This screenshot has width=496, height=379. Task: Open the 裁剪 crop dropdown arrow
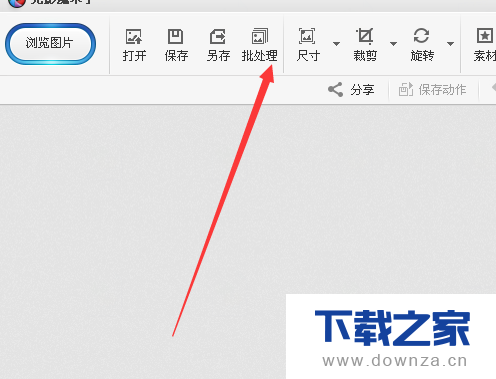point(393,44)
